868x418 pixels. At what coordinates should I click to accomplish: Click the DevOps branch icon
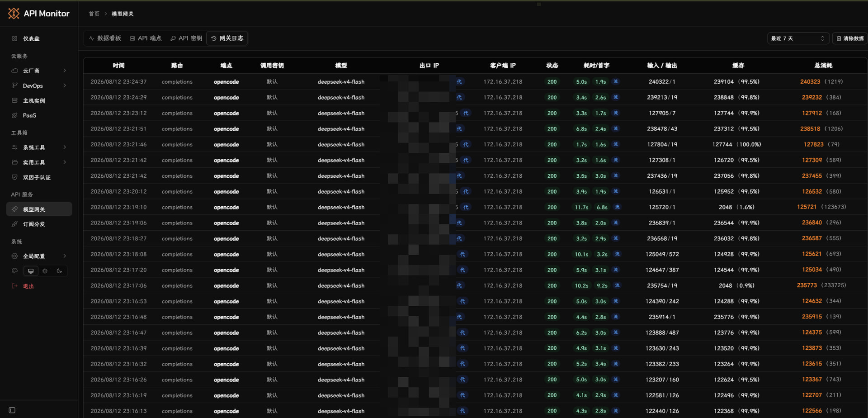(x=14, y=85)
